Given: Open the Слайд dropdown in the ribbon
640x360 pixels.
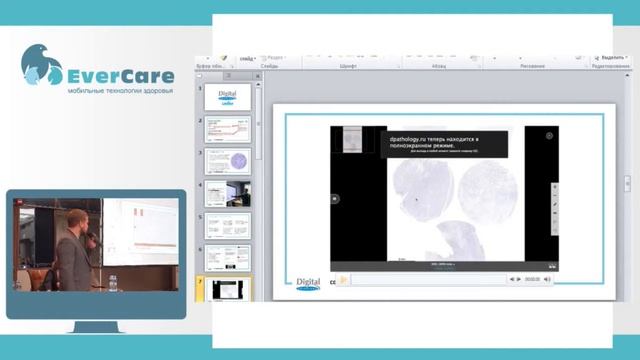Looking at the screenshot, I should coord(247,59).
